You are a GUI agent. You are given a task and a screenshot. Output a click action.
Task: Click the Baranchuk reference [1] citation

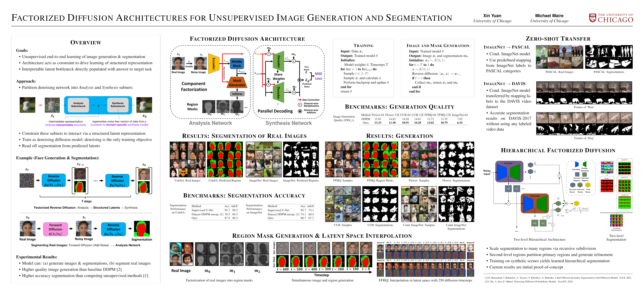558,278
